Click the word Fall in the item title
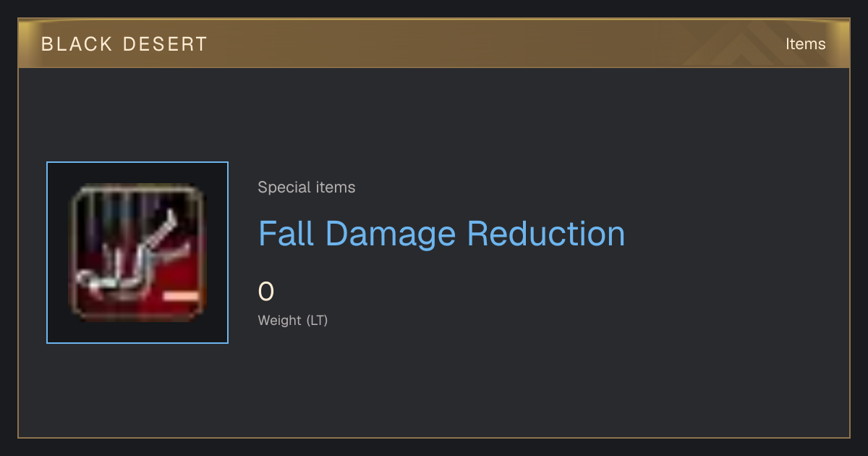The height and width of the screenshot is (456, 868). tap(287, 234)
